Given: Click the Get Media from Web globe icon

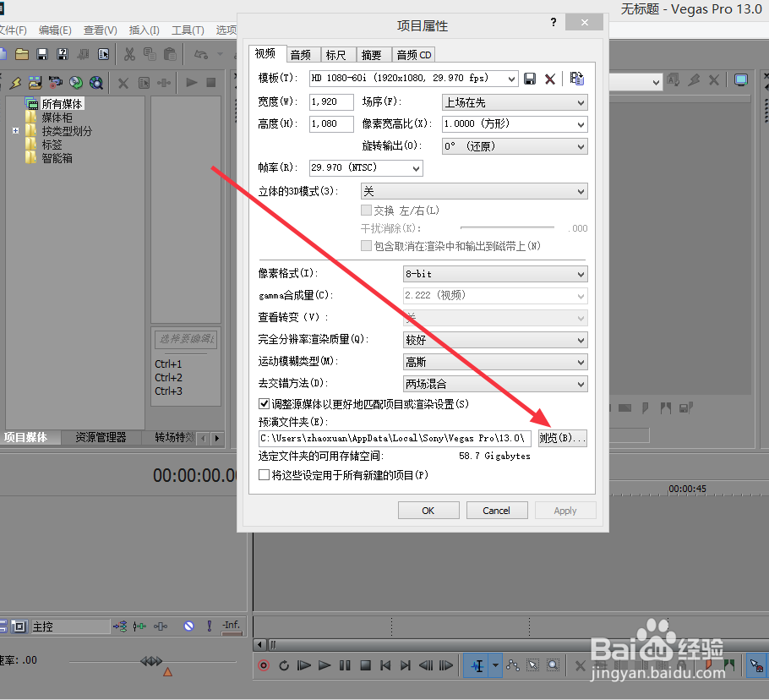Looking at the screenshot, I should coord(96,82).
